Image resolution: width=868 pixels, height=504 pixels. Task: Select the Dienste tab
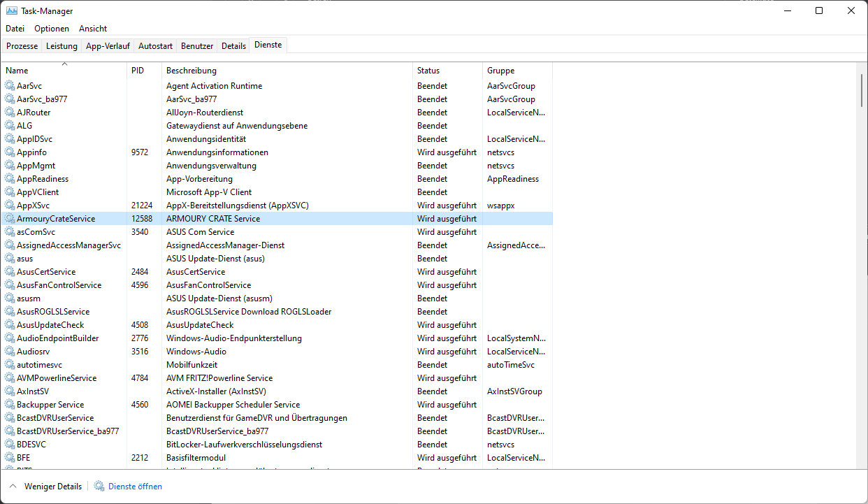(268, 45)
